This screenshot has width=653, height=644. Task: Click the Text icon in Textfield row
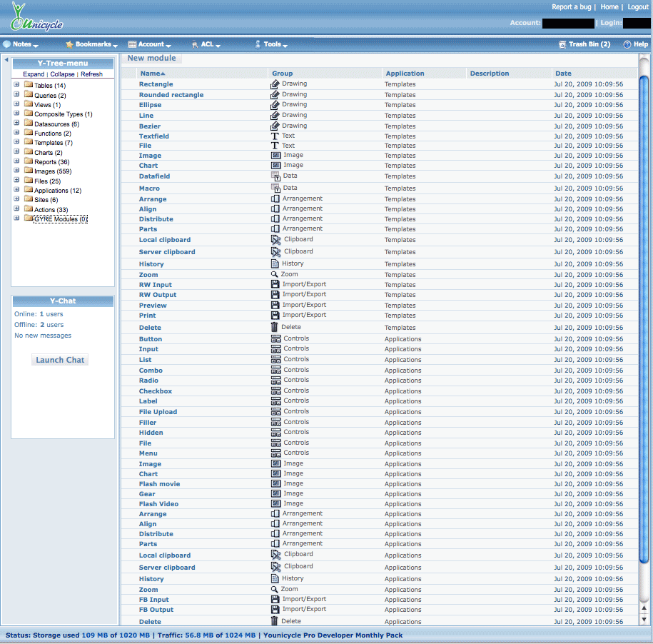click(x=275, y=136)
